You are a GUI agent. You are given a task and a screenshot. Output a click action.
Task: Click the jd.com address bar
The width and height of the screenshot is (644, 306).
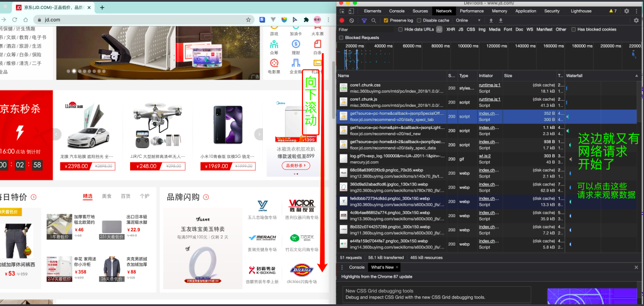click(x=144, y=19)
